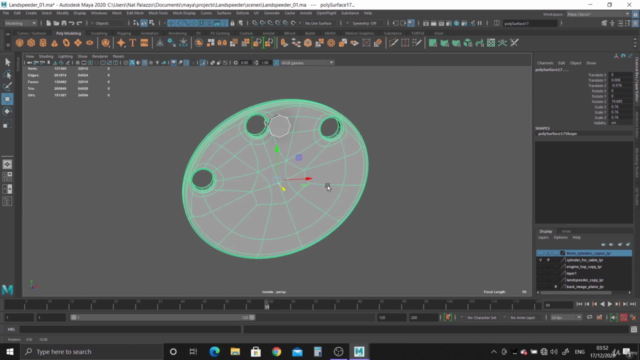Toggle viewport grid display icon

click(78, 63)
